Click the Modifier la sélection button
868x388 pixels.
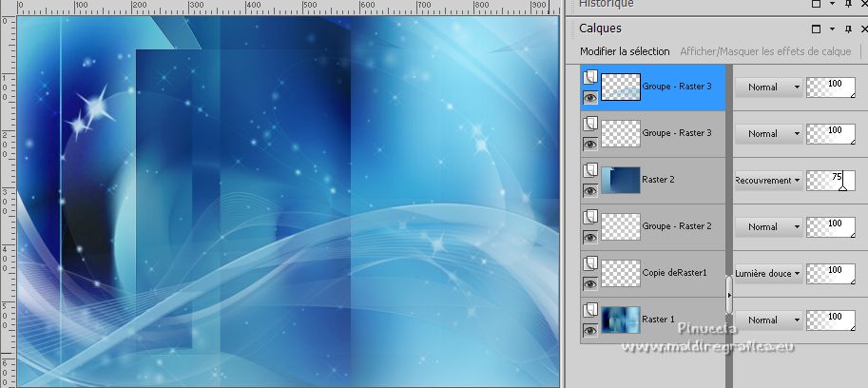(625, 51)
